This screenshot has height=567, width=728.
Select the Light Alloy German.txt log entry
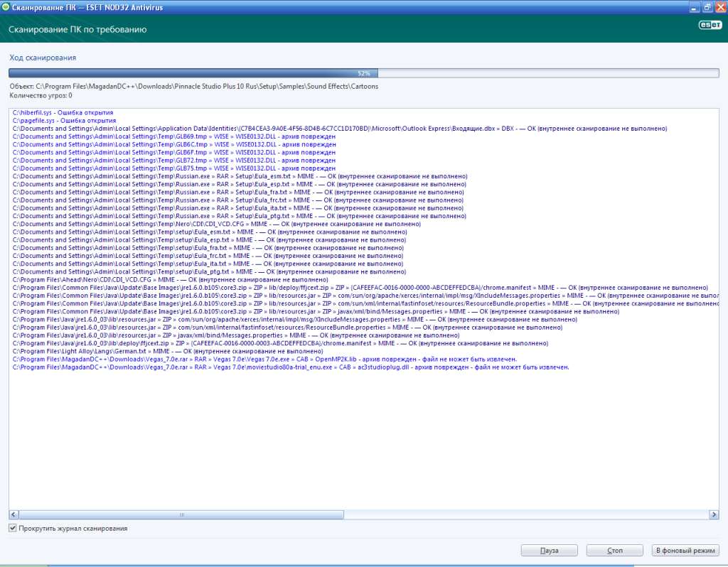point(168,351)
